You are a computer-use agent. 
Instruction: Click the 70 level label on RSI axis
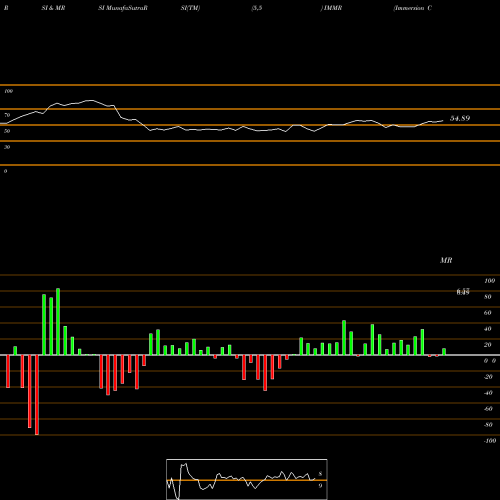point(7,115)
